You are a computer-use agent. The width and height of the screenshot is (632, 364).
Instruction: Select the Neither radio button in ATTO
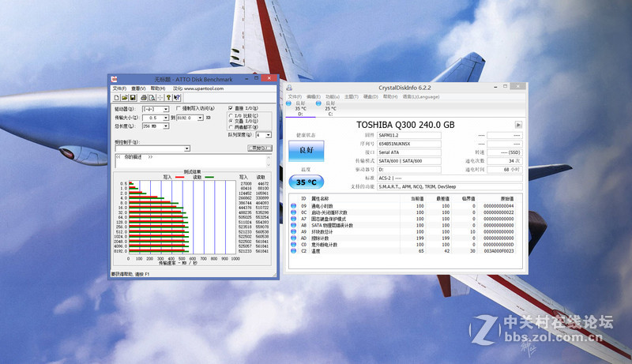(x=231, y=127)
